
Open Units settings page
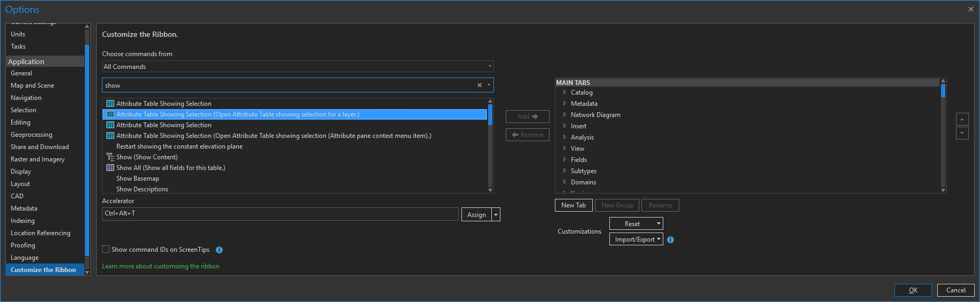click(45, 34)
